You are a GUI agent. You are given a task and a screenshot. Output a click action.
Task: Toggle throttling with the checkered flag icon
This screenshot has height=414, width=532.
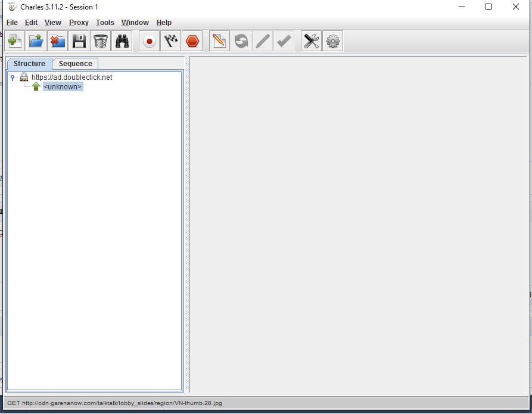(171, 41)
